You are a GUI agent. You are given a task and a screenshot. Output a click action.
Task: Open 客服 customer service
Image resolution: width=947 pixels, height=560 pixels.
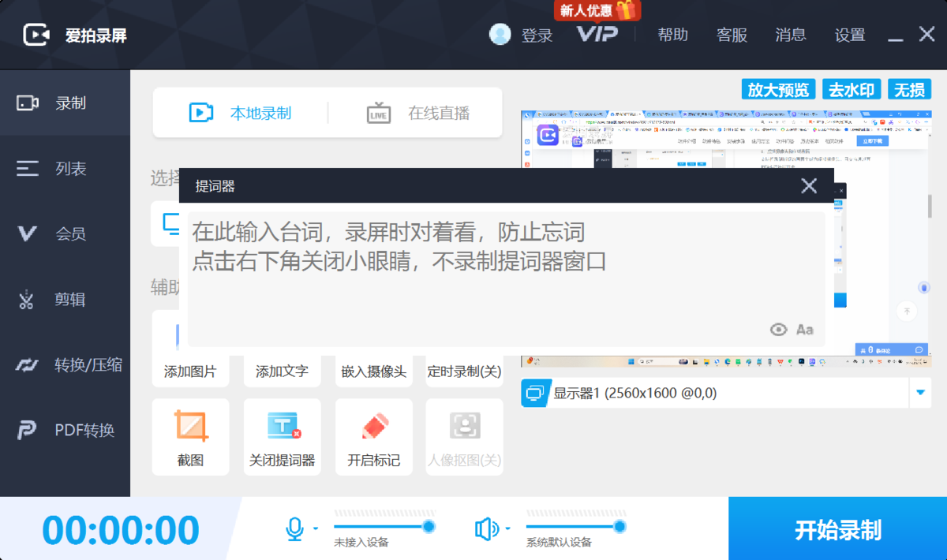(732, 35)
